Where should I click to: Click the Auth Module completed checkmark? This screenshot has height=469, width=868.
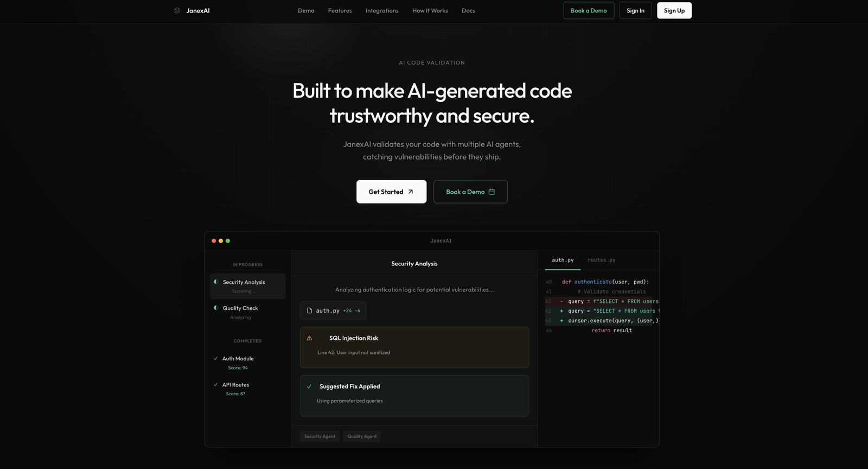(216, 359)
